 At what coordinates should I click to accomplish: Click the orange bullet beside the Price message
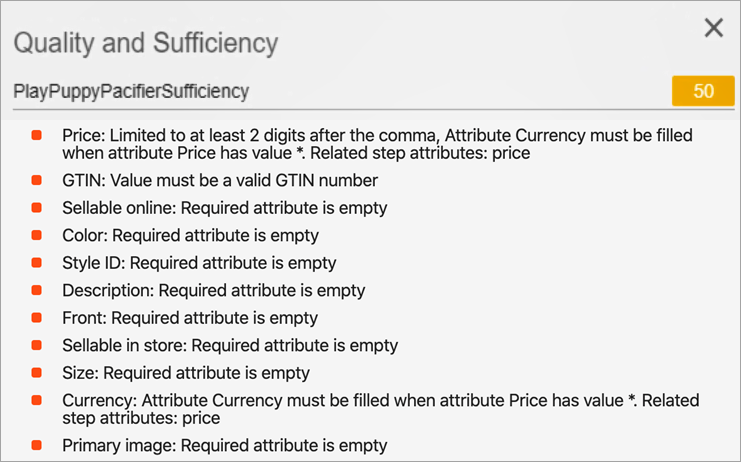coord(37,135)
